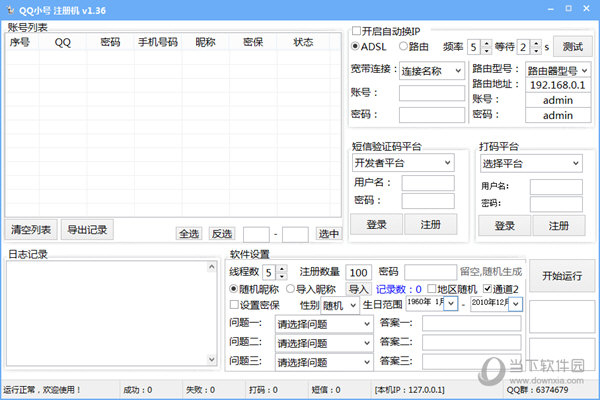Click the 记录数：0 text

[399, 289]
